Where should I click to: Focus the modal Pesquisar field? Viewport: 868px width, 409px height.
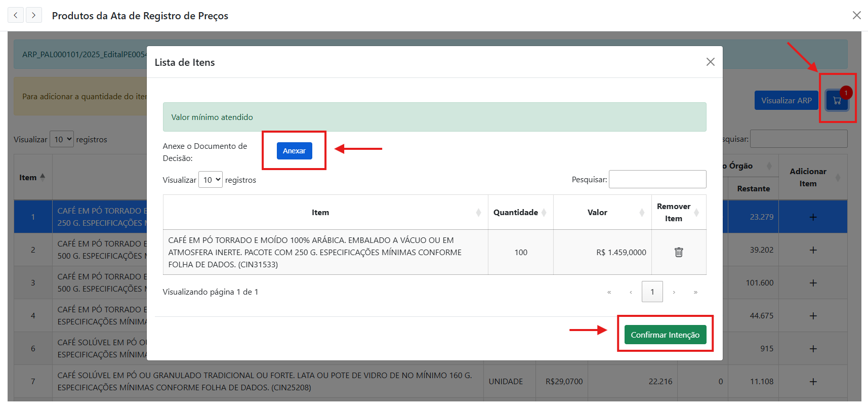pos(657,179)
